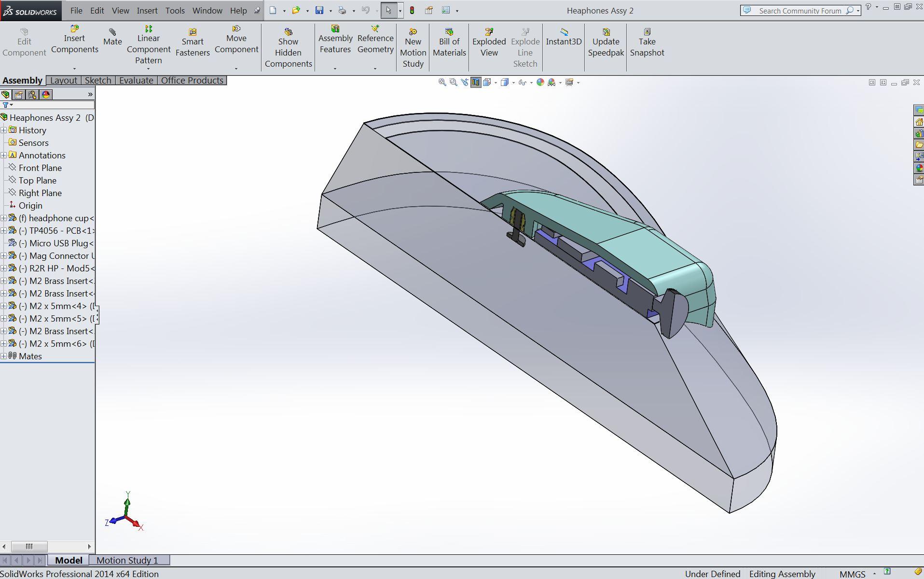
Task: Click the Zoom to Fit icon
Action: point(442,82)
